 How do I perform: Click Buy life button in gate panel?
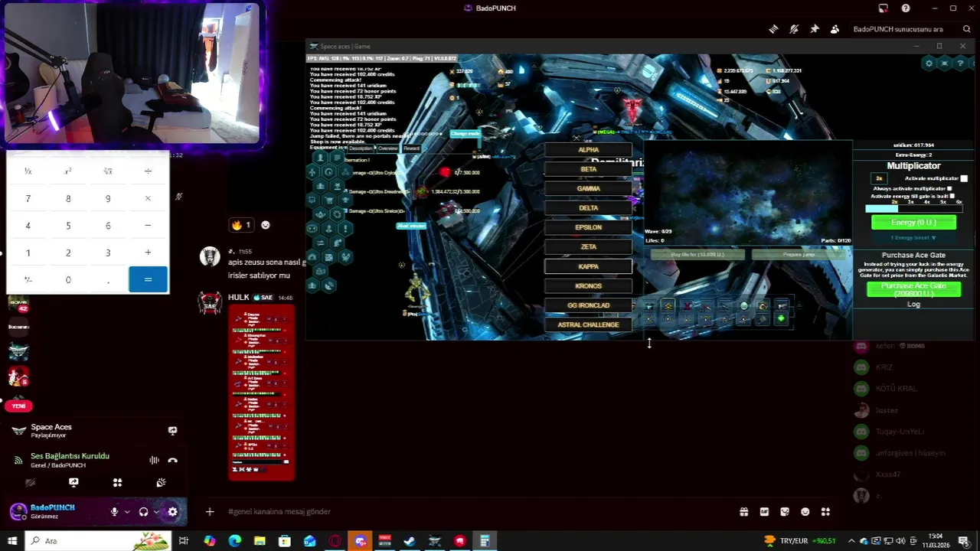697,254
